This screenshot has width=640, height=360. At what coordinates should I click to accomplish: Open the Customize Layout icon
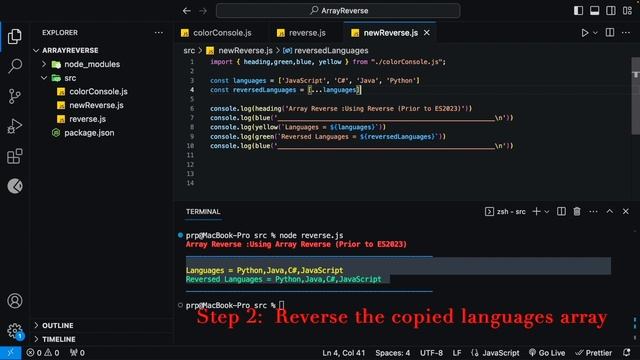[x=627, y=11]
